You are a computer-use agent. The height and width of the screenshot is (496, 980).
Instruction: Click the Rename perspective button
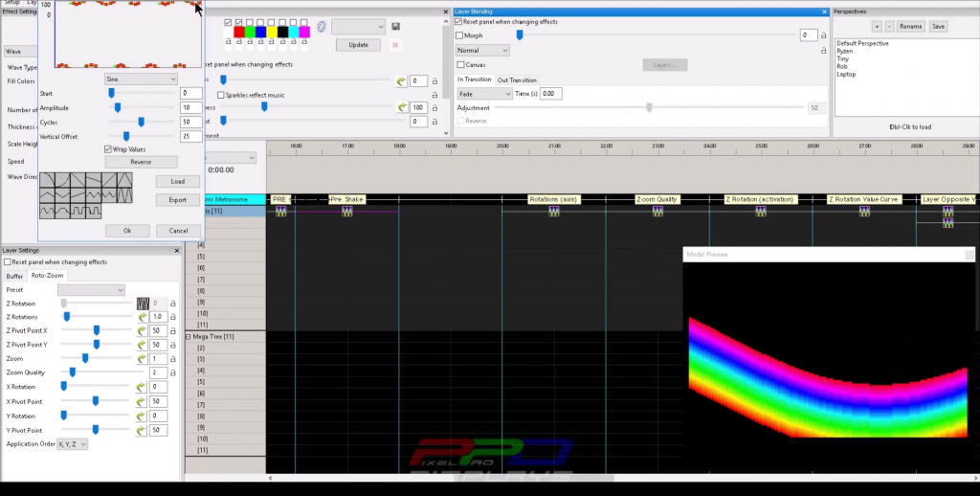pos(910,26)
